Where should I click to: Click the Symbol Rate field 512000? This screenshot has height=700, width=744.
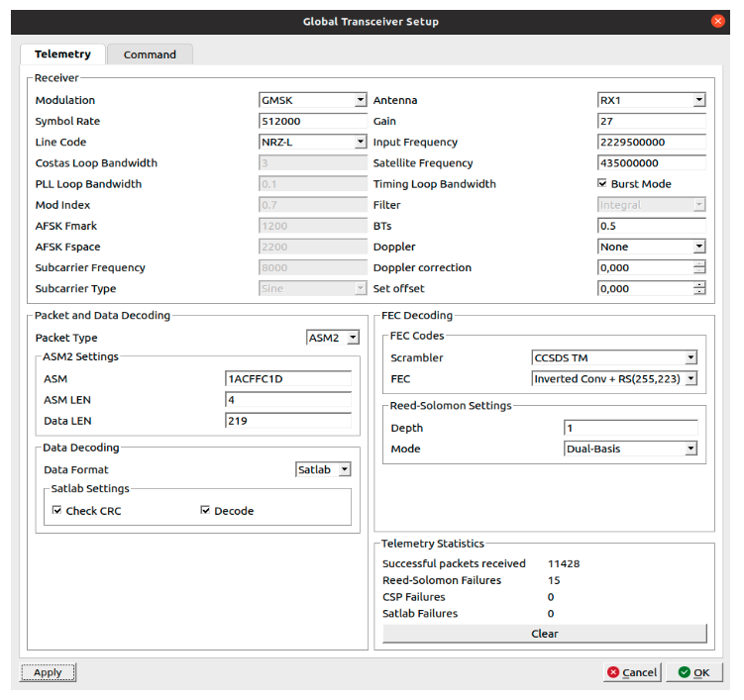coord(313,121)
